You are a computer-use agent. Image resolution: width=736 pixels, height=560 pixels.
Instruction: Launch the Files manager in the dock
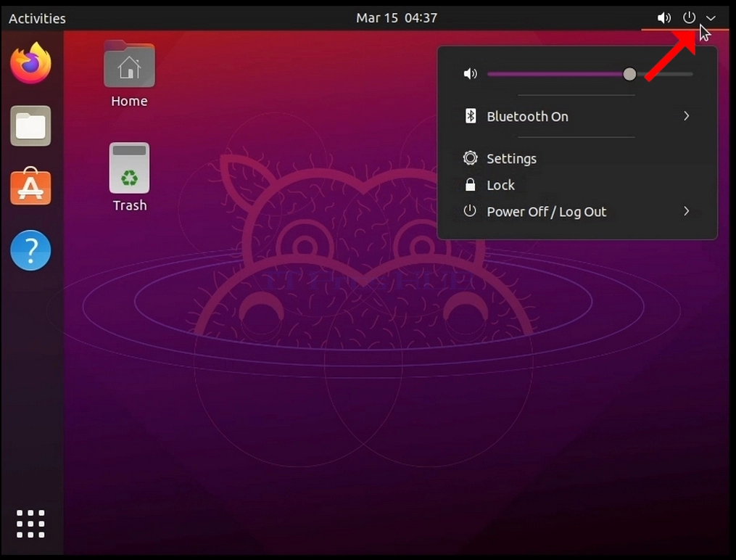point(30,125)
